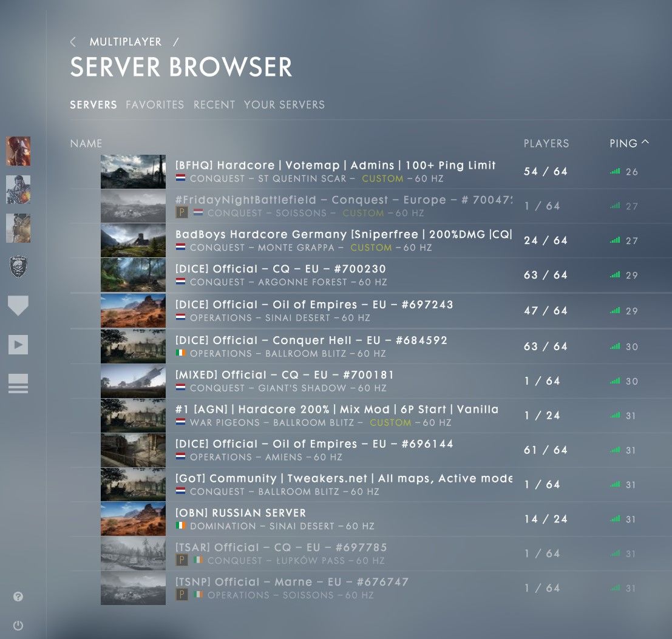Switch to the RECENT tab
Image resolution: width=672 pixels, height=639 pixels.
pyautogui.click(x=214, y=104)
